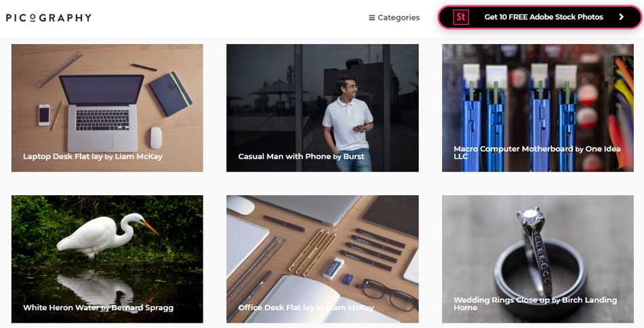This screenshot has width=644, height=328.
Task: Click the Wedding Rings Close up title
Action: [502, 300]
